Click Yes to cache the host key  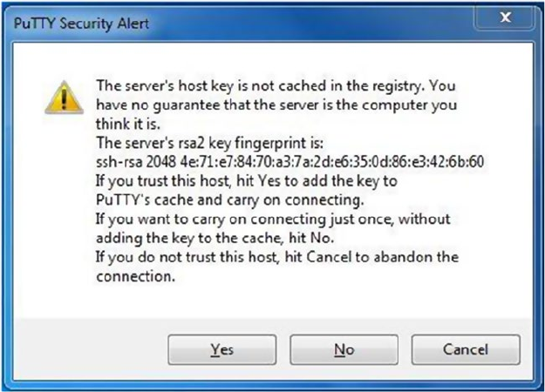tap(222, 349)
